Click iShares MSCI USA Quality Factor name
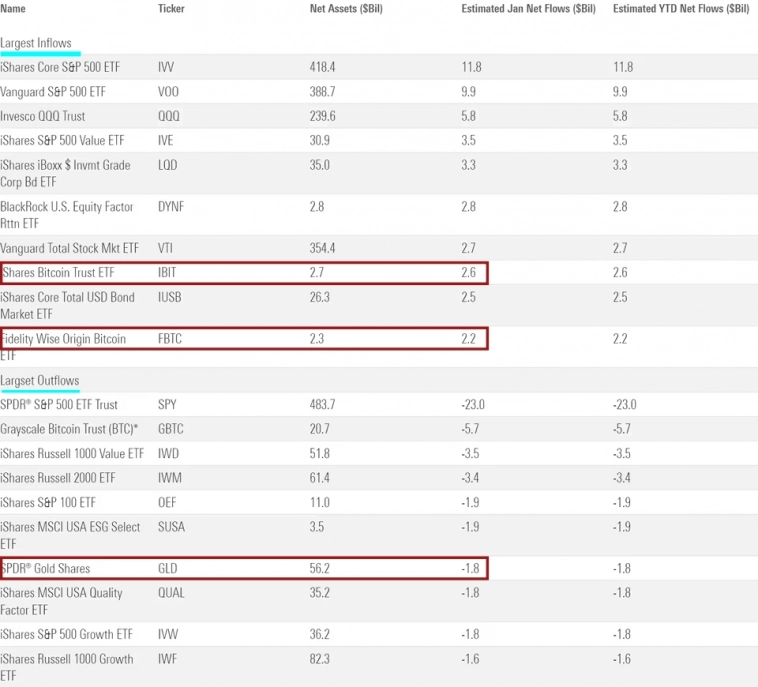 pos(61,601)
